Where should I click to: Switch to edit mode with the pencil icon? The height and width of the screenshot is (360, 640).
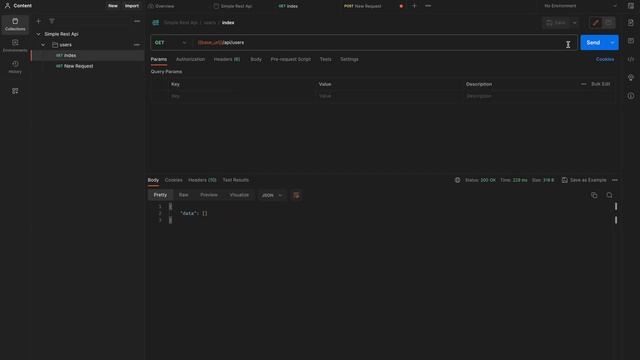click(x=596, y=22)
